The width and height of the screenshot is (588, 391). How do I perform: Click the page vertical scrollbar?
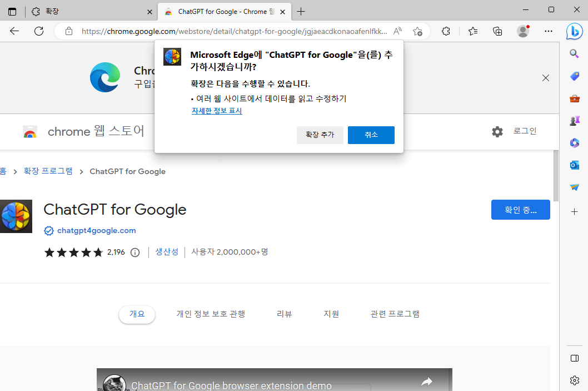pyautogui.click(x=556, y=176)
